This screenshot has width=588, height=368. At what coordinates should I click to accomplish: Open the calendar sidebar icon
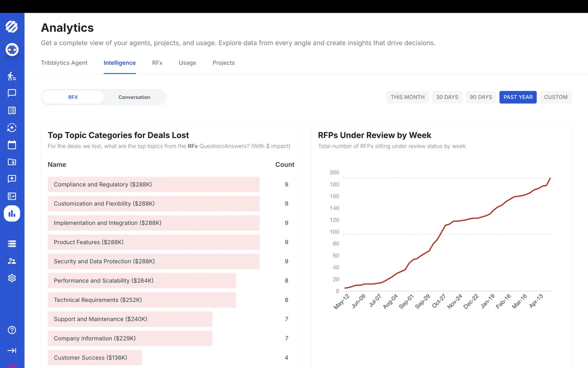[12, 145]
